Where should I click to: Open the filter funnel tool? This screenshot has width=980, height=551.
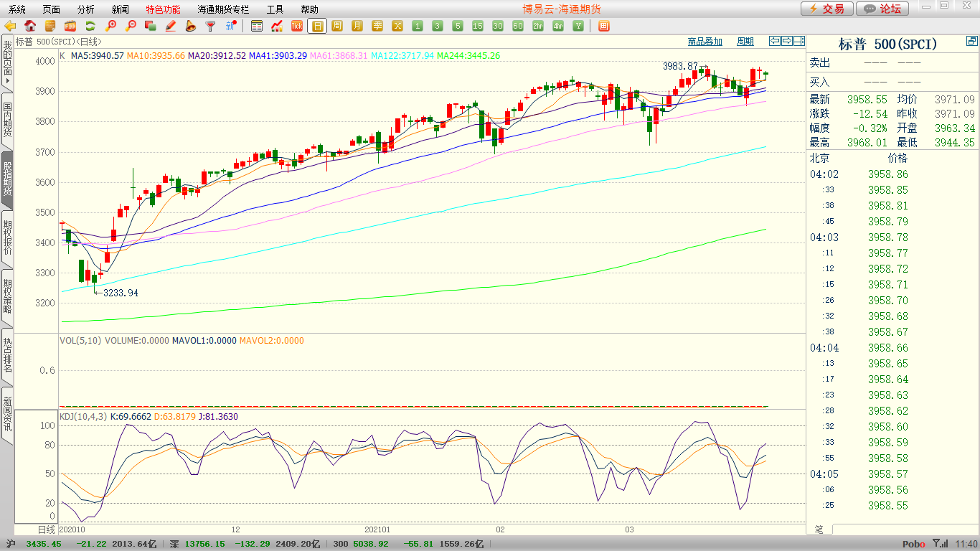point(211,26)
